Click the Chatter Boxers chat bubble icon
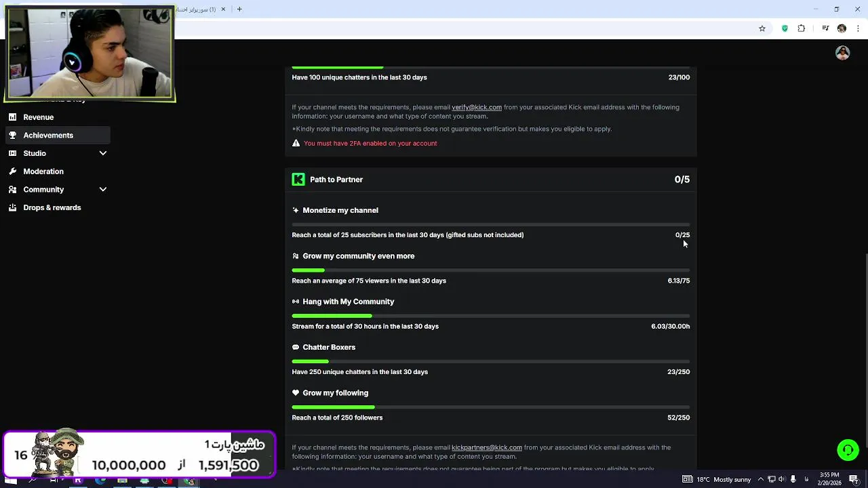Image resolution: width=868 pixels, height=488 pixels. point(296,347)
